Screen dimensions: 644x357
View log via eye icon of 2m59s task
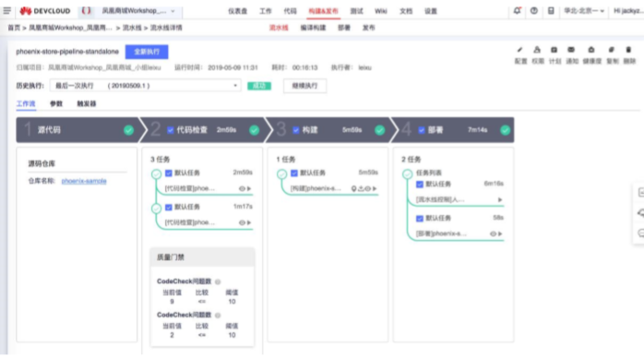[242, 188]
